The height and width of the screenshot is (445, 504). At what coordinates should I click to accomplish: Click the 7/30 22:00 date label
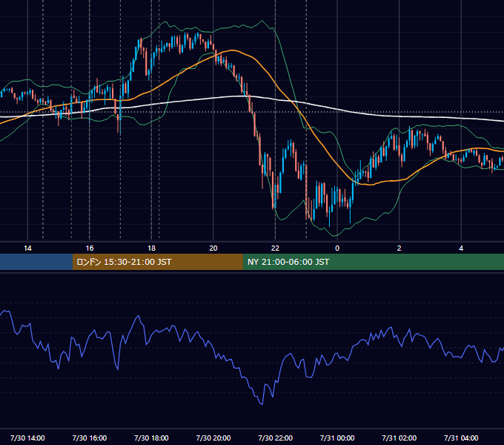pos(276,438)
